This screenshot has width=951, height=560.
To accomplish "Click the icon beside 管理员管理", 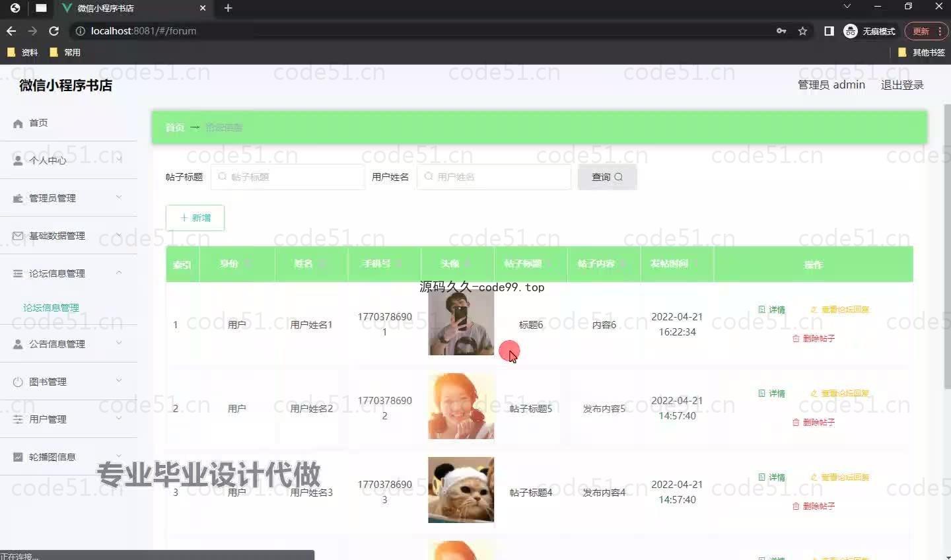I will [x=18, y=198].
